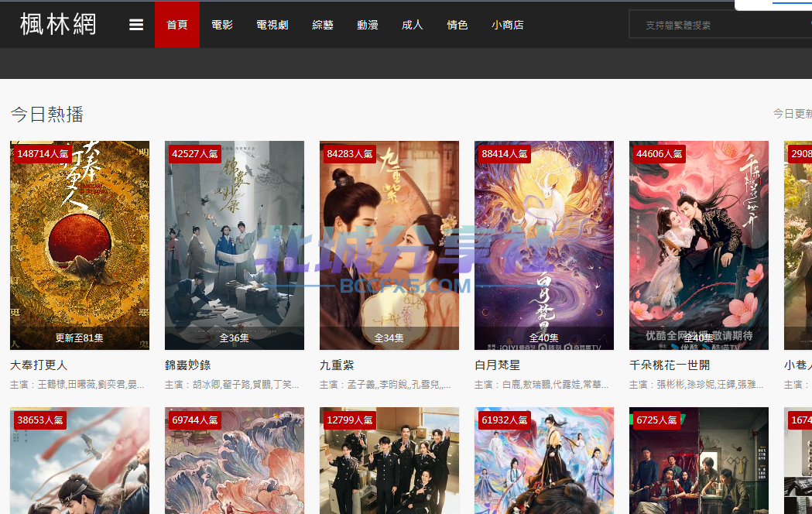The width and height of the screenshot is (812, 514).
Task: Click the 今日熱播 section heading
Action: click(47, 115)
